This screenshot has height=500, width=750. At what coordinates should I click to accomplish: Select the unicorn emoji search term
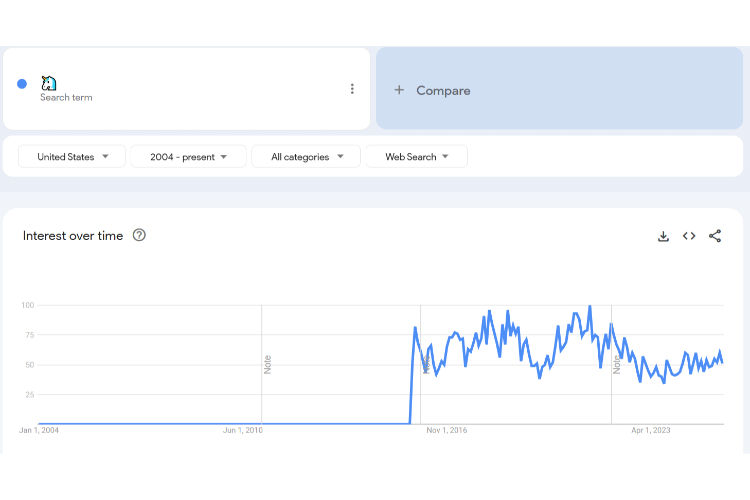click(49, 83)
